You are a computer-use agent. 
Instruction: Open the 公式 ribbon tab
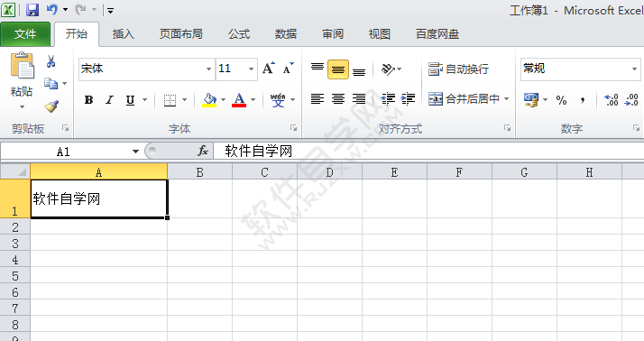pos(239,34)
